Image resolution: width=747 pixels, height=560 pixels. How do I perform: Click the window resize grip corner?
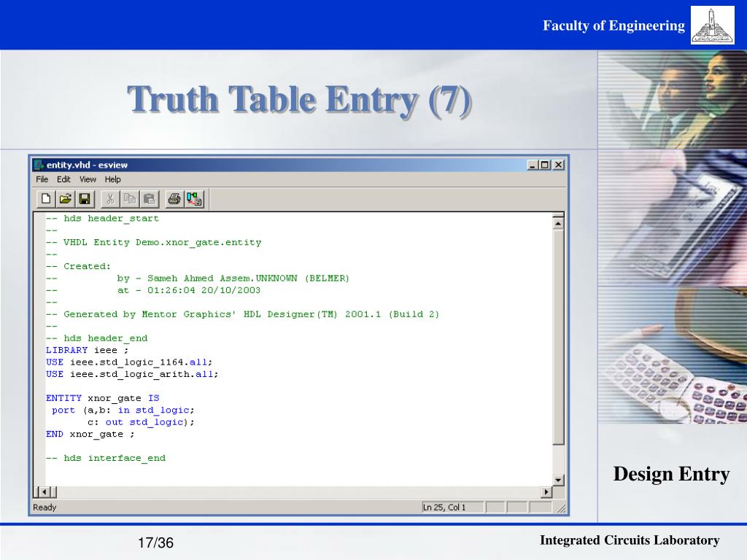561,508
